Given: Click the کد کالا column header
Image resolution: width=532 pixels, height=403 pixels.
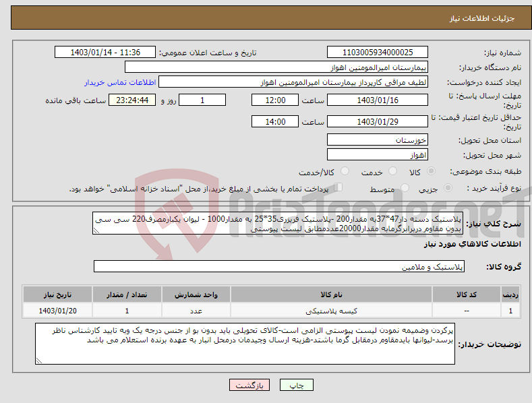Looking at the screenshot, I should pos(467,294).
